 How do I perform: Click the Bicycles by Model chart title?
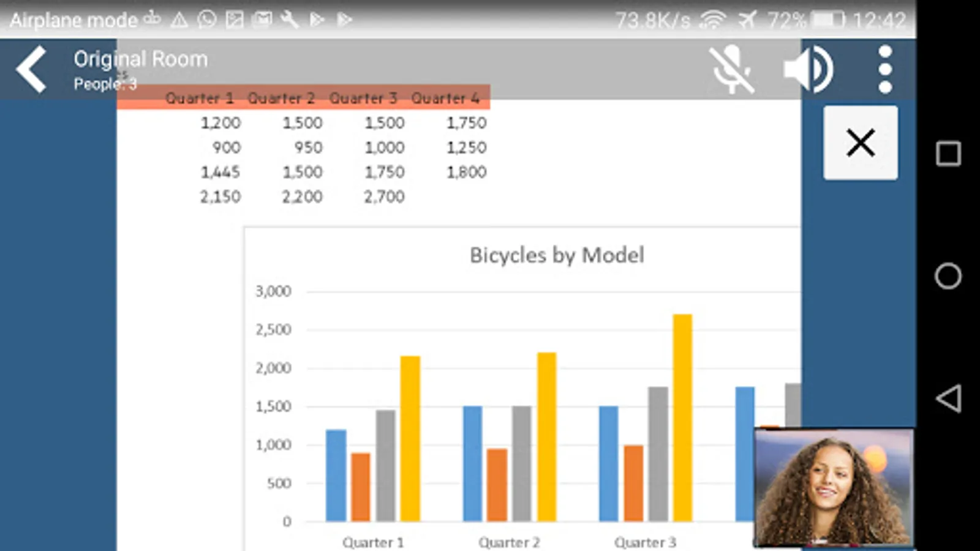coord(557,255)
